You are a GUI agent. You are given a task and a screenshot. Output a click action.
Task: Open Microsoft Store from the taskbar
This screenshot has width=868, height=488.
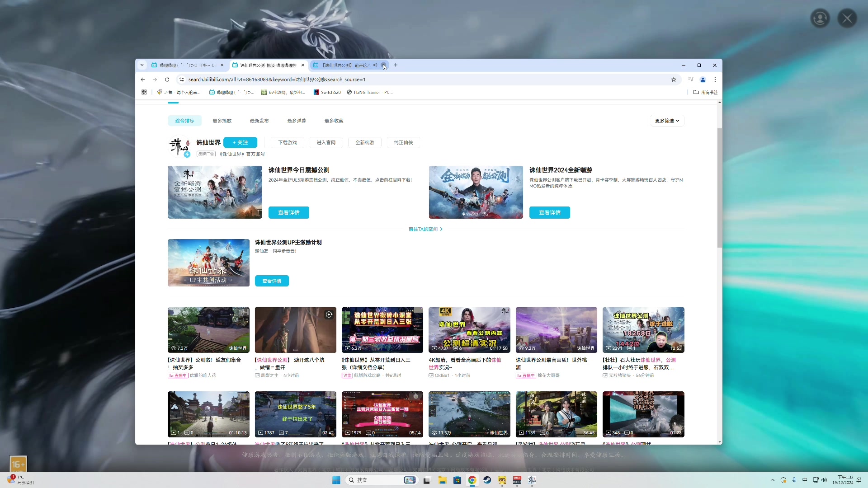coord(457,480)
